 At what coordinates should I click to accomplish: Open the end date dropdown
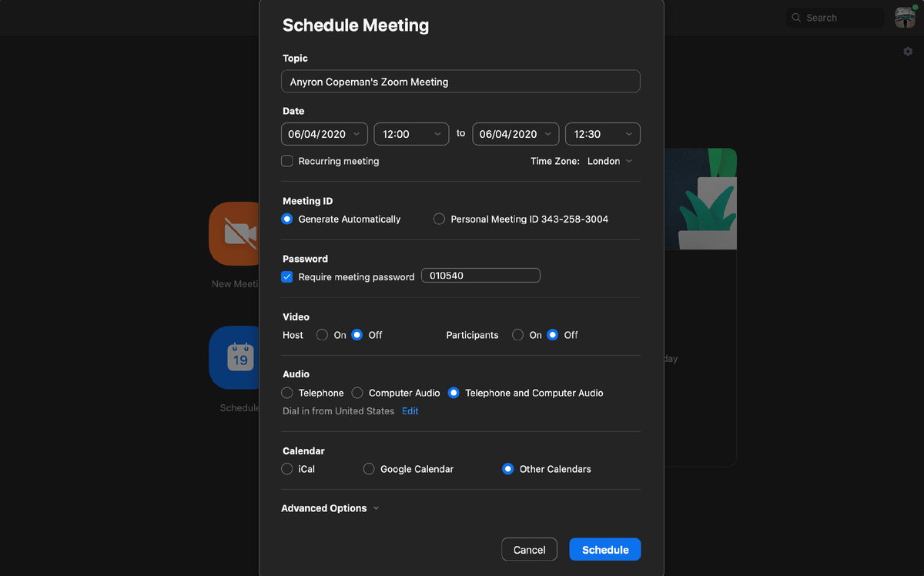[x=516, y=134]
